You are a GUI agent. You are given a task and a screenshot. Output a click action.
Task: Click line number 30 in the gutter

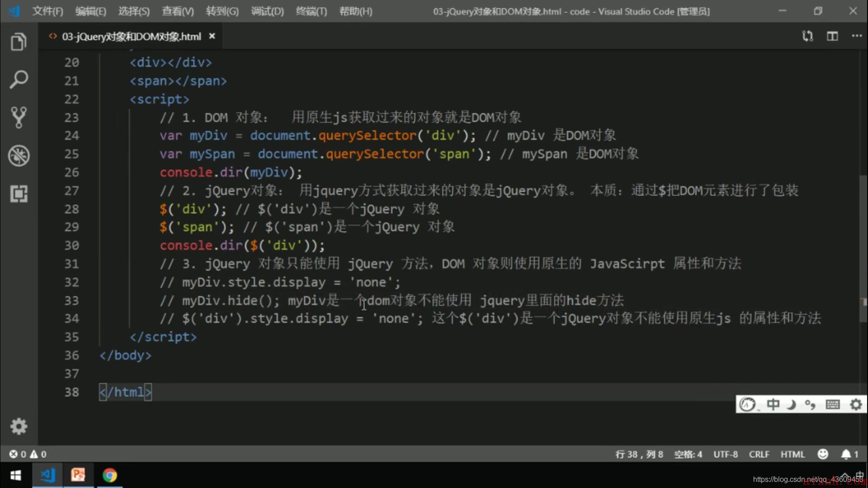(71, 245)
